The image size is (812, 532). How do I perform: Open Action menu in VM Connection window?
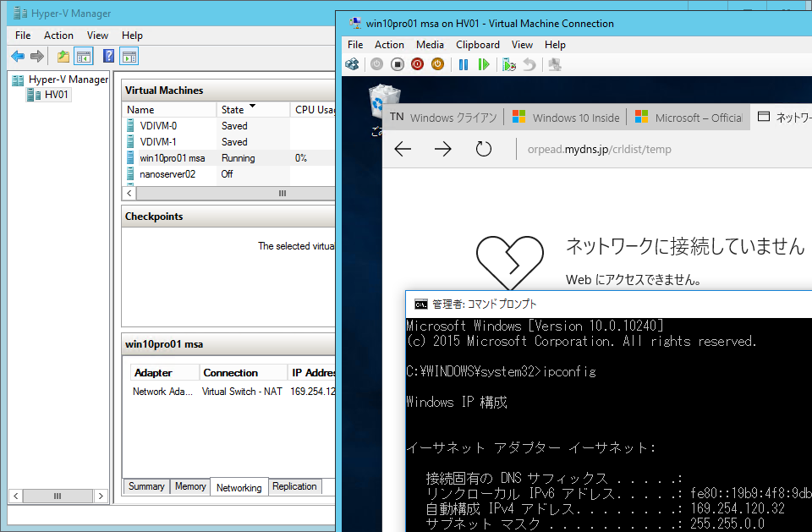click(389, 45)
